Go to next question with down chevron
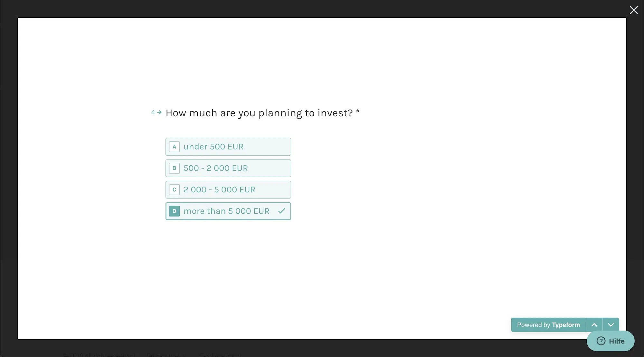 point(611,325)
